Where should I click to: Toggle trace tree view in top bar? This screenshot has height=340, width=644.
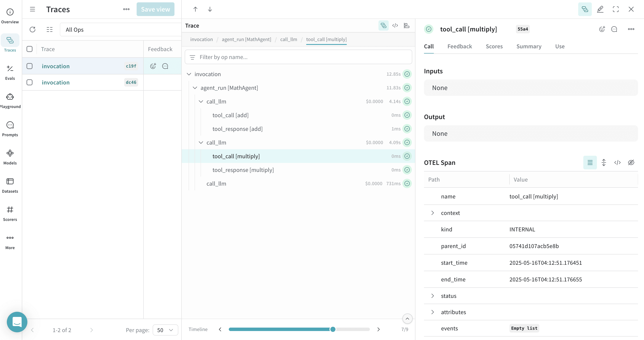pyautogui.click(x=585, y=9)
